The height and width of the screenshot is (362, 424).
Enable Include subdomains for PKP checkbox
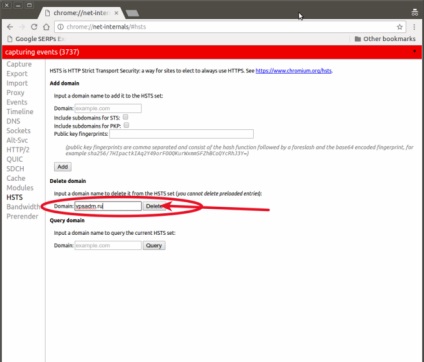click(126, 125)
